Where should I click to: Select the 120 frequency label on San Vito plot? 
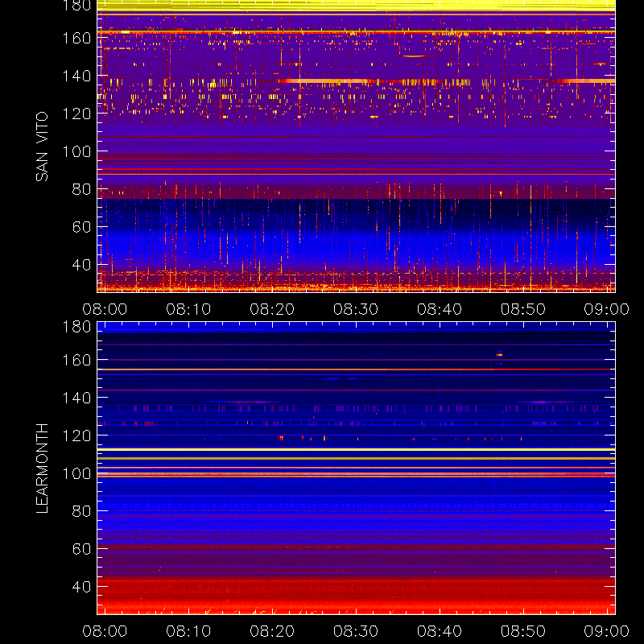point(76,114)
